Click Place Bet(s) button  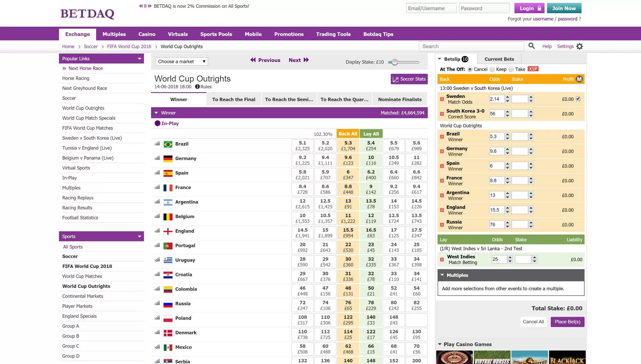(567, 322)
